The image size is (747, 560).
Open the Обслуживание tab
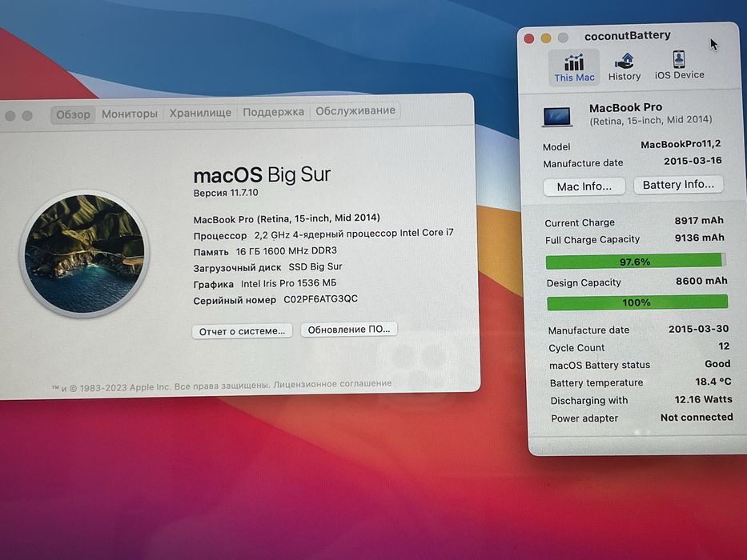tap(355, 110)
